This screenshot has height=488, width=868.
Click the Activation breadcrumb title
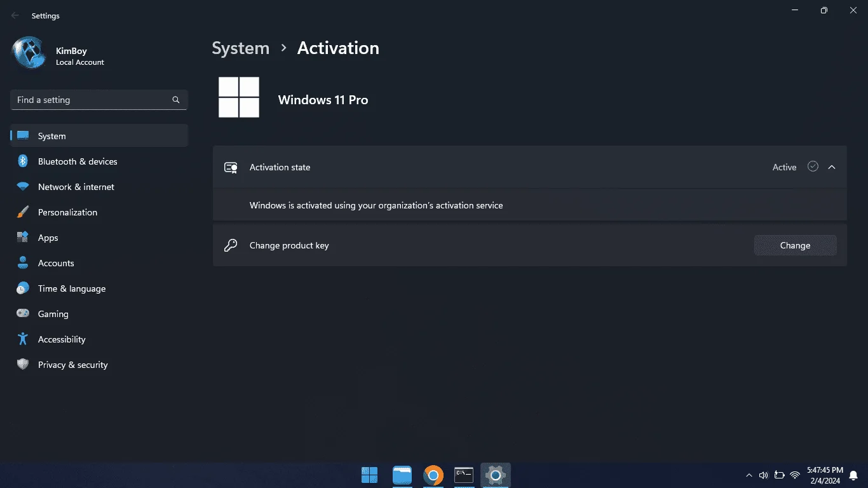coord(338,48)
